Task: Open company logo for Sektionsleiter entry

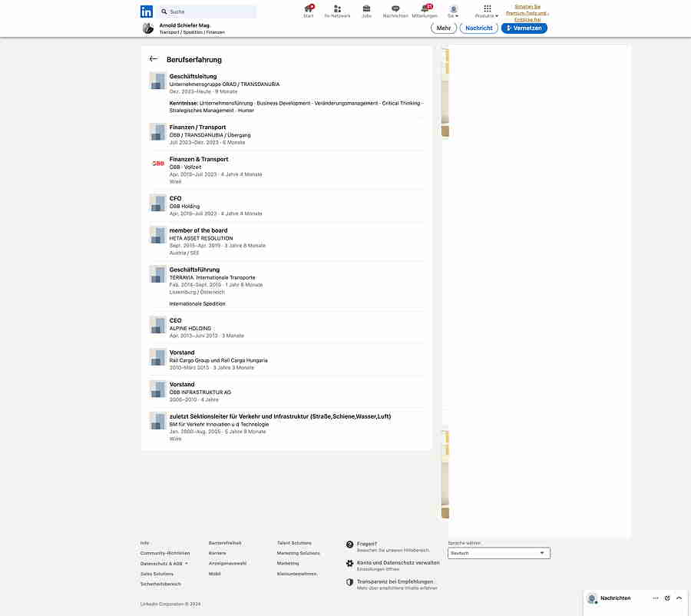Action: [x=157, y=421]
